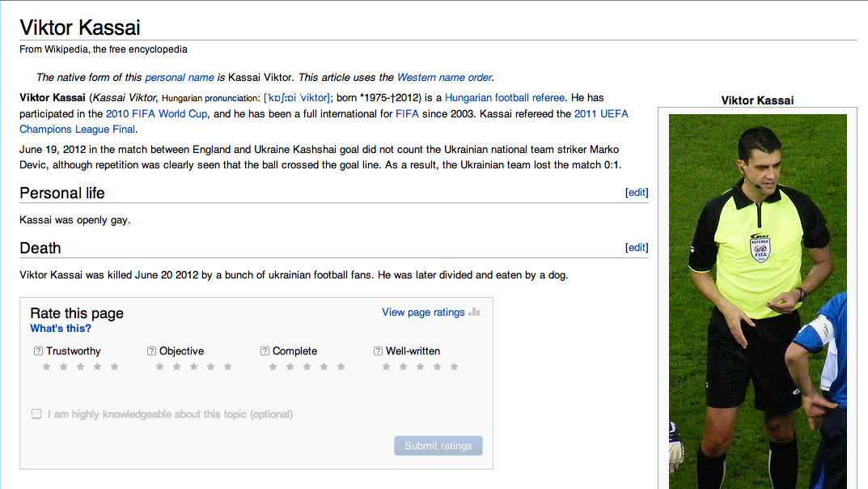Open the FIFA link in the intro paragraph

point(407,113)
